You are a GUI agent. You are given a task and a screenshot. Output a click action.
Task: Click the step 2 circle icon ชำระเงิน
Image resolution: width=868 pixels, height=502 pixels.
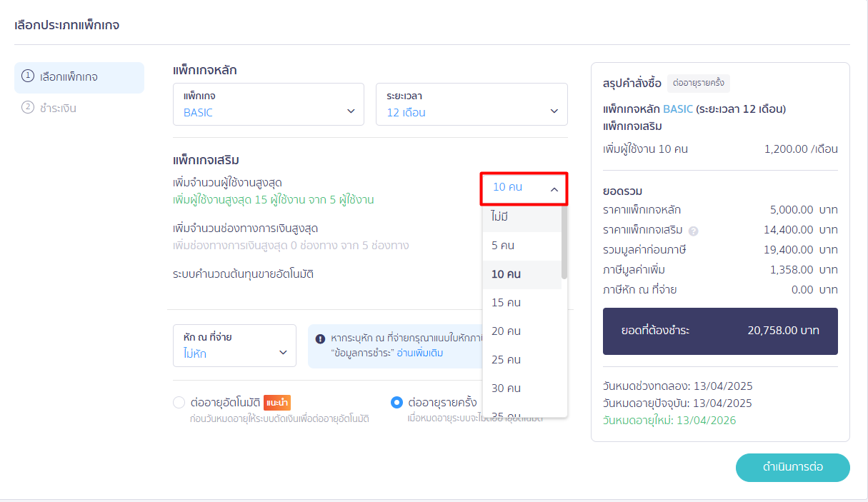[28, 108]
